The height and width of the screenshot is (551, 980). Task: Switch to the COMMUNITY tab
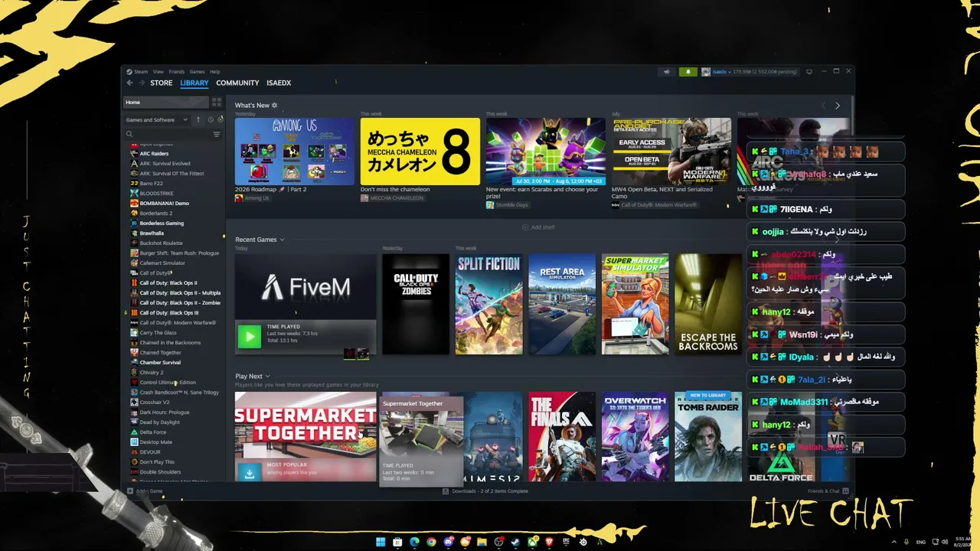tap(237, 83)
